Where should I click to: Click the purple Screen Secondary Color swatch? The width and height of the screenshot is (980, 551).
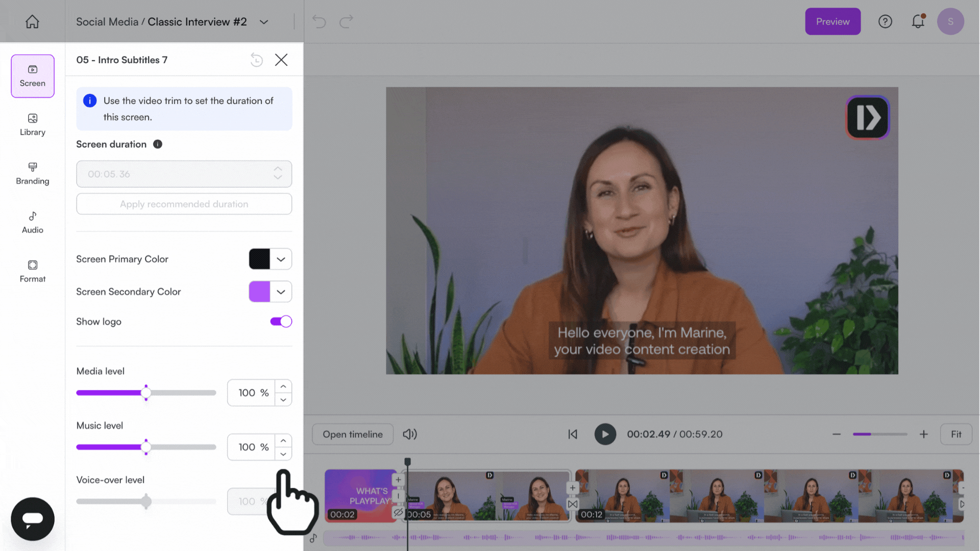(x=259, y=292)
